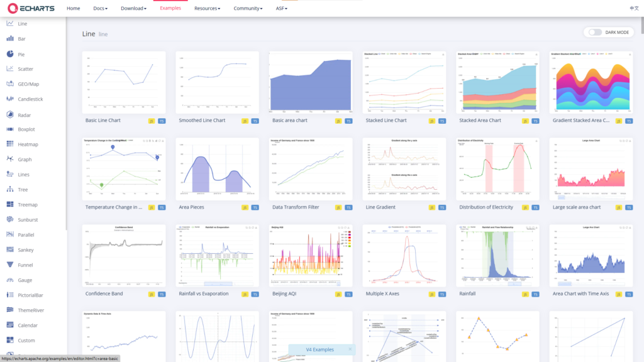Open the TS version of Stacked Area Chart
This screenshot has width=644, height=362.
point(535,121)
